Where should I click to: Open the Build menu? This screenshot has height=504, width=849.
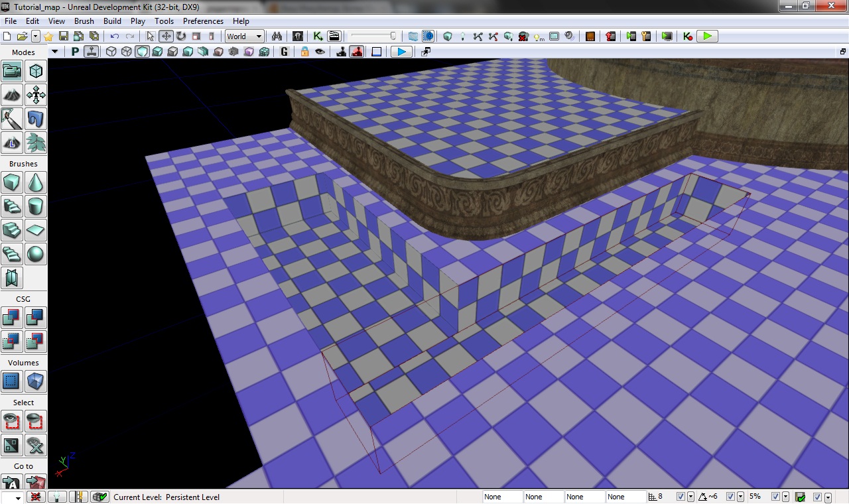pyautogui.click(x=112, y=21)
